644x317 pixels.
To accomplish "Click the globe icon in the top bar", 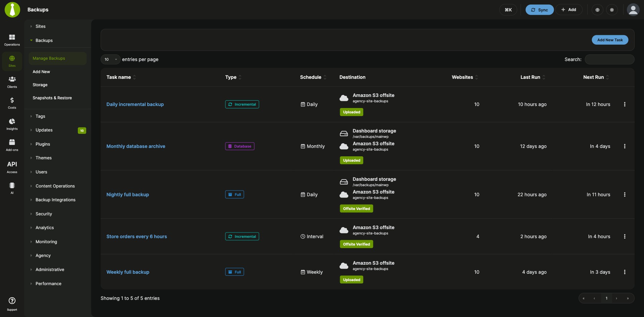I will tap(597, 10).
